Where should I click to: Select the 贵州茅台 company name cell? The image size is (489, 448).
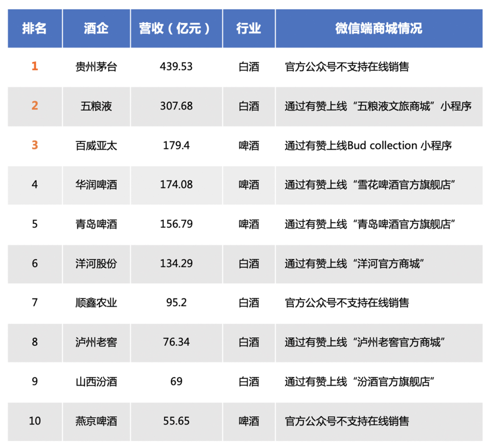[96, 67]
